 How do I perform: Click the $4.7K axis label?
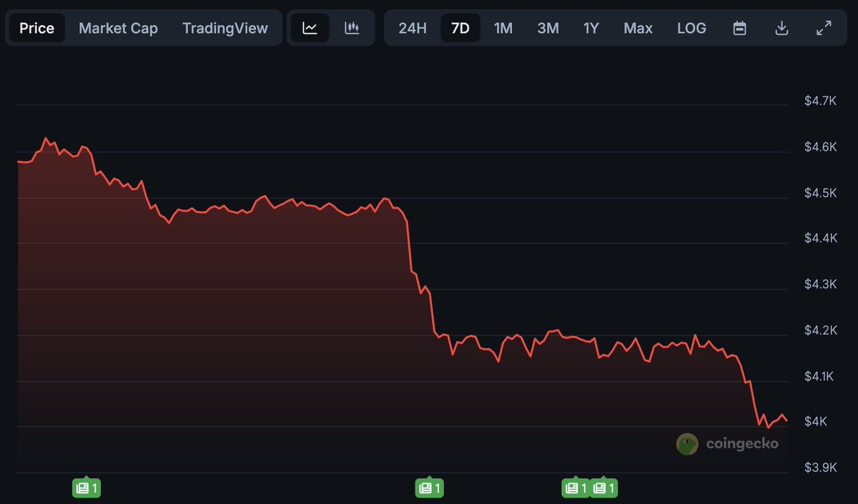click(819, 102)
